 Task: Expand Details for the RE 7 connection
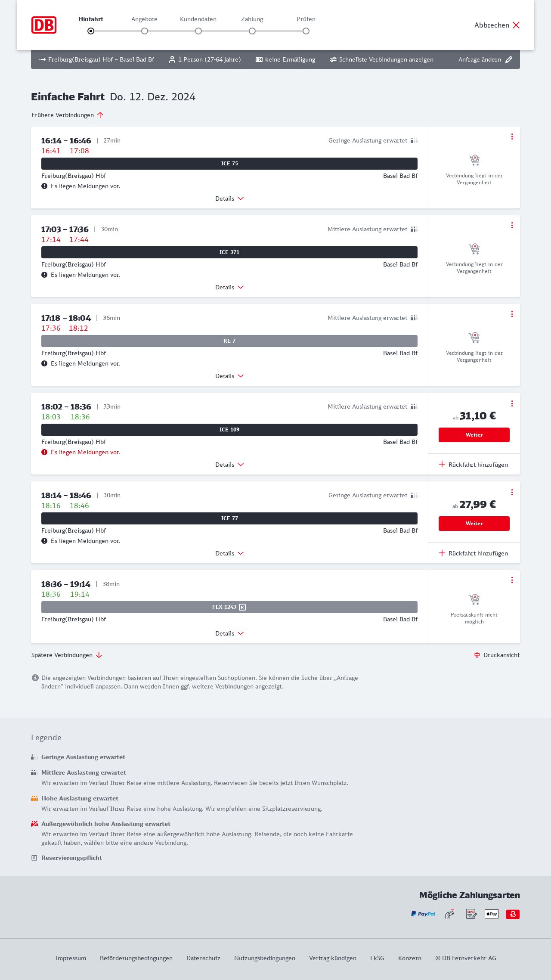coord(229,376)
